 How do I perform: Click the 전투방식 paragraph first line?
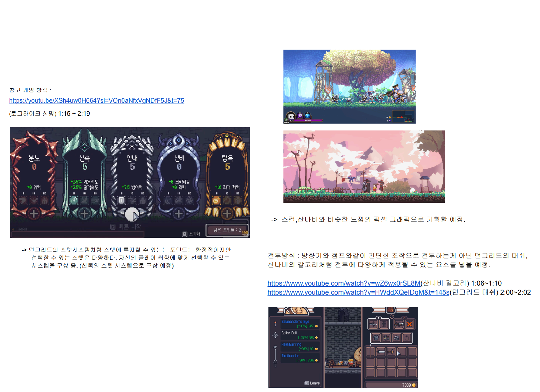tap(397, 256)
